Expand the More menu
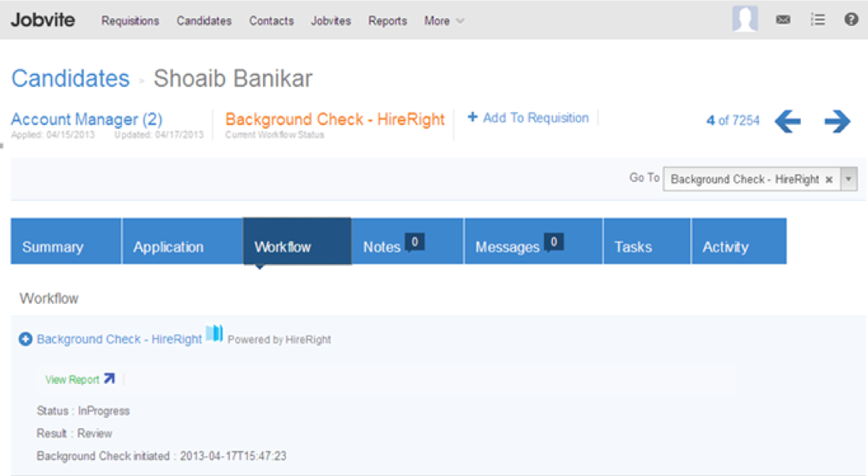 [x=444, y=21]
